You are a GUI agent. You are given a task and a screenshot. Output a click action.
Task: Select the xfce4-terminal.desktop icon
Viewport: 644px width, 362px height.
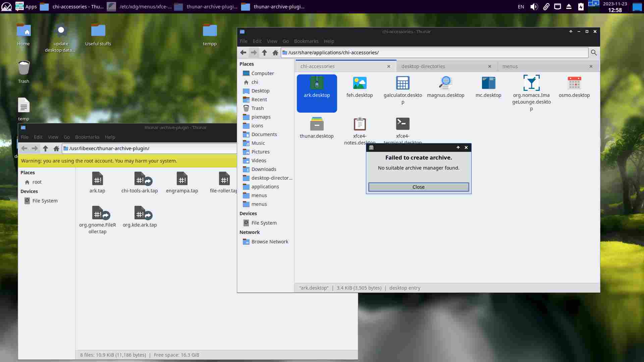pos(402,124)
